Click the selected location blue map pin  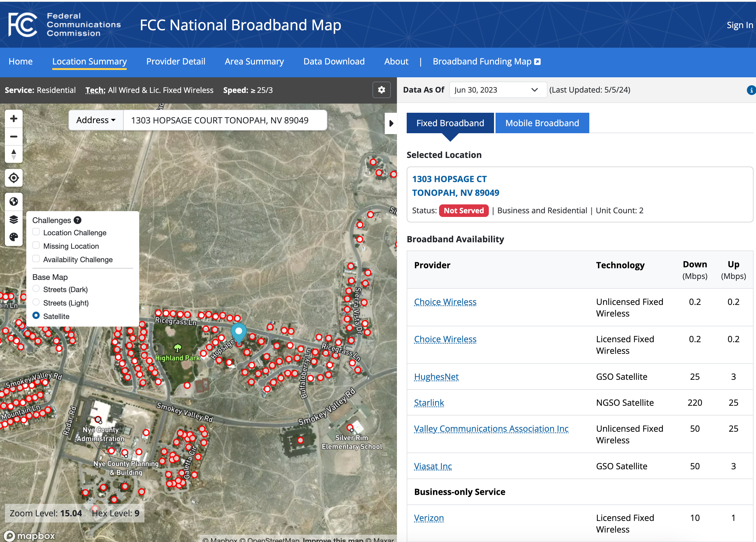coord(239,333)
